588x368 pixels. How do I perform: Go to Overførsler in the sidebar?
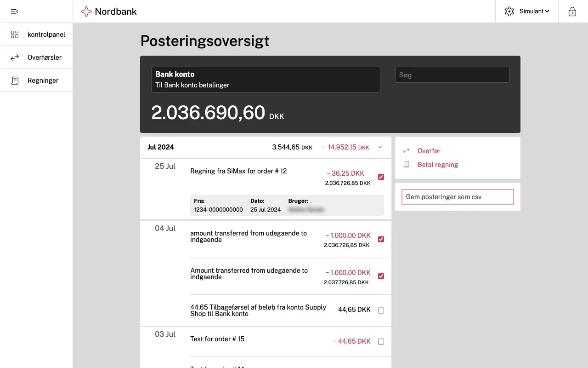pos(45,57)
